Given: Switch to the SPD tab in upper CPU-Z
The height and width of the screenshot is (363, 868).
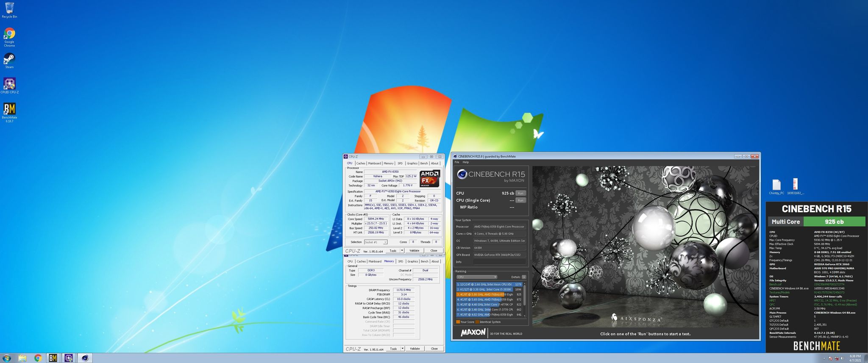Looking at the screenshot, I should coord(400,163).
